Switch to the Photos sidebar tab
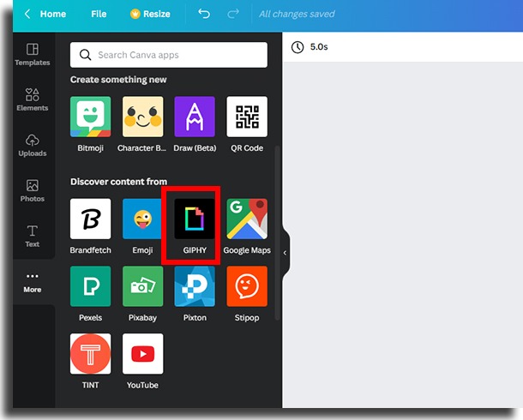This screenshot has height=420, width=523. [33, 190]
